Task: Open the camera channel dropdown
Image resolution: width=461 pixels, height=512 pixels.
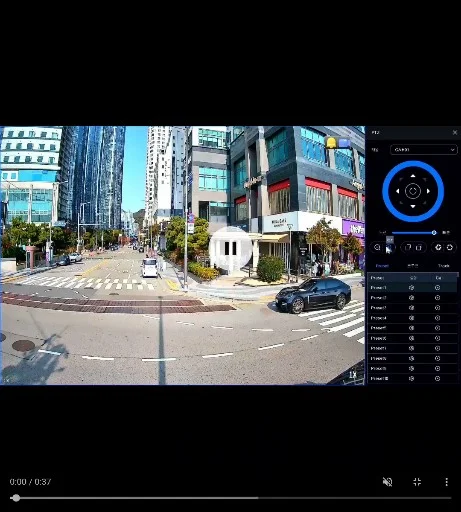Action: (x=424, y=150)
